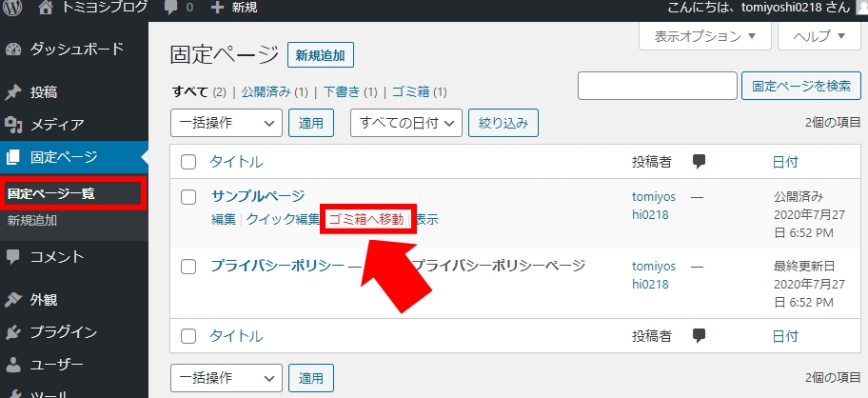
Task: Open the top 一括操作 dropdown
Action: point(227,123)
